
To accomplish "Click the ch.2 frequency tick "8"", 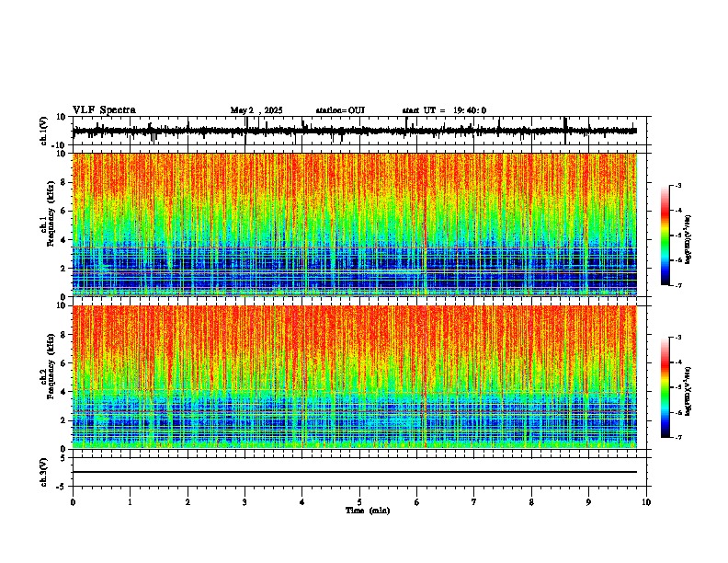I will tap(63, 335).
